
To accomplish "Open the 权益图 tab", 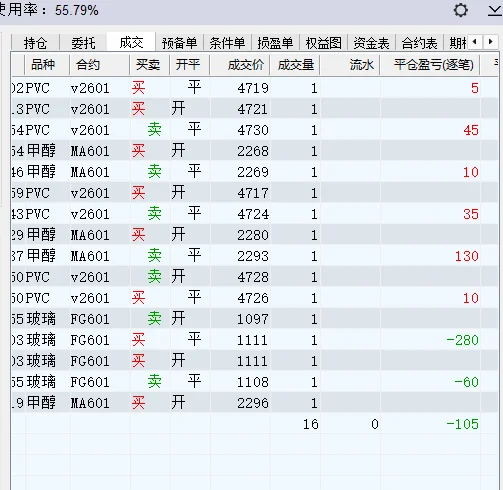I will point(323,43).
